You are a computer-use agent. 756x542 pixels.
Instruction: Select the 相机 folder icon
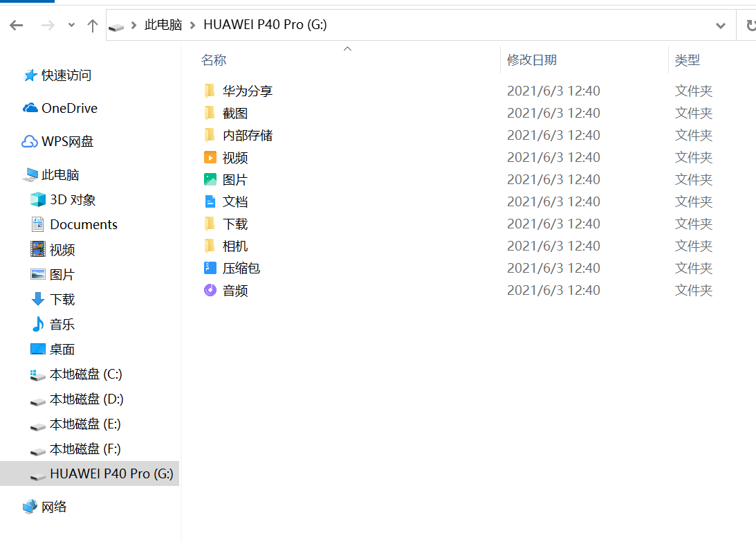coord(210,246)
